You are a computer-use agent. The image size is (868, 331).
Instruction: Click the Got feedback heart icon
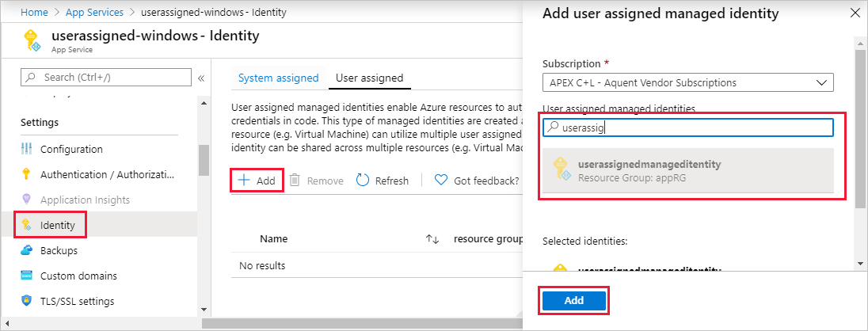pyautogui.click(x=441, y=181)
